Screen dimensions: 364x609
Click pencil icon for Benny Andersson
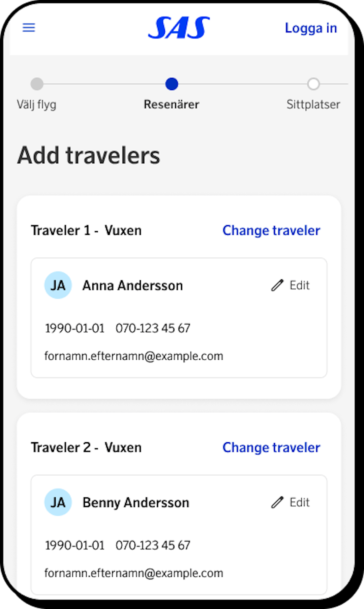277,502
